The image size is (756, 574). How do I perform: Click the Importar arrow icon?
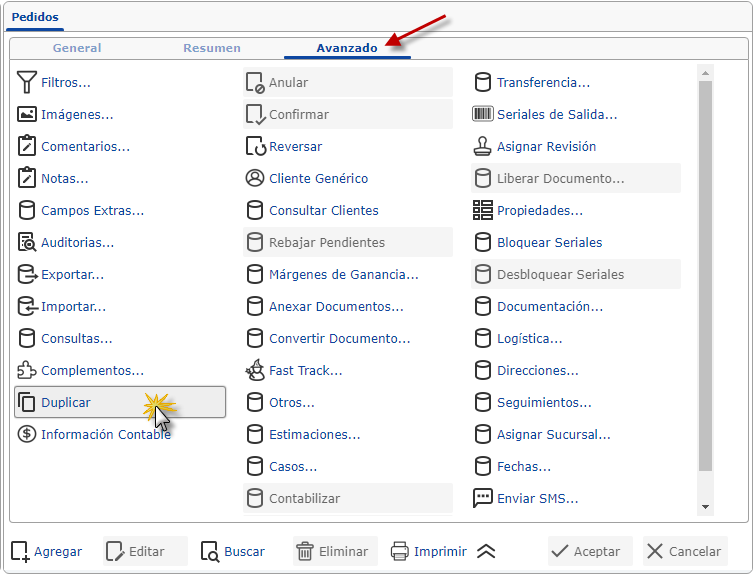pyautogui.click(x=27, y=306)
